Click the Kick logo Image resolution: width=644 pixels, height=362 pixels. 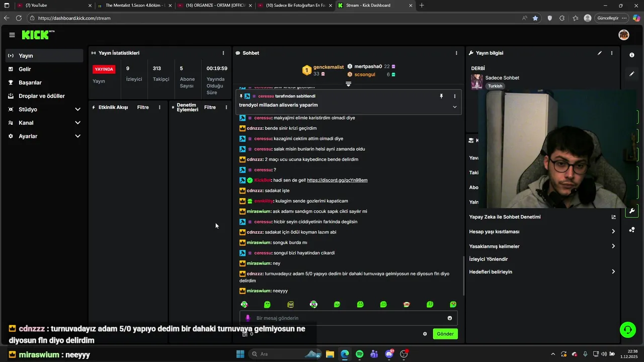point(38,35)
